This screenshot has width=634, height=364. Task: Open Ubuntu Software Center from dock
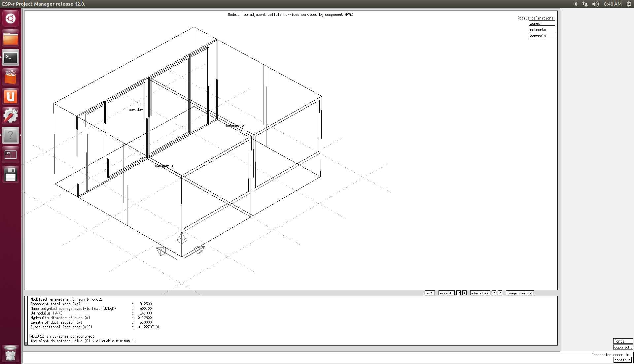click(11, 77)
